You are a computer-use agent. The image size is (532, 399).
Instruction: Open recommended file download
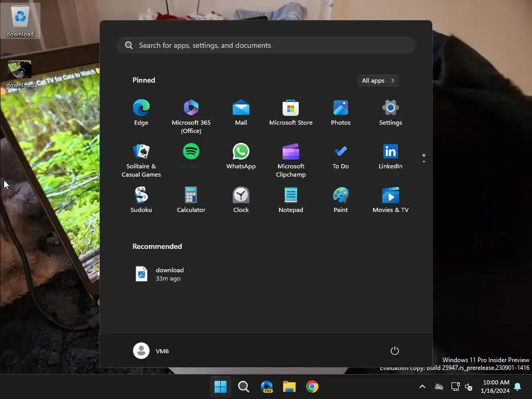coord(159,274)
